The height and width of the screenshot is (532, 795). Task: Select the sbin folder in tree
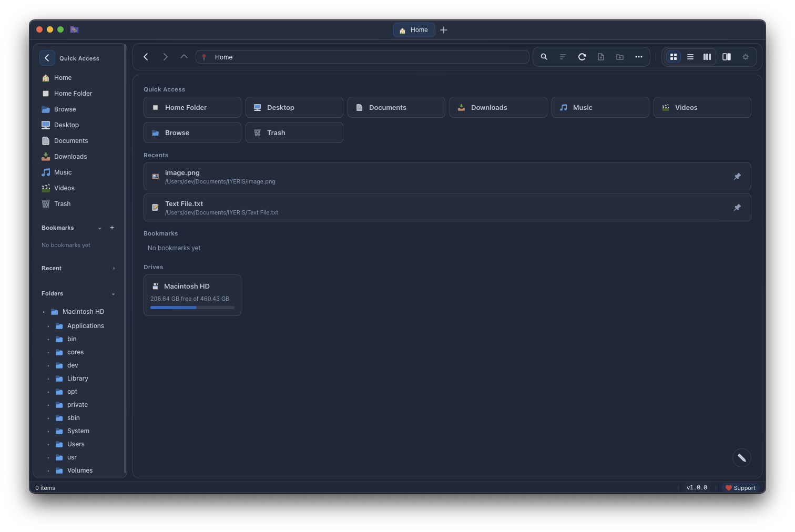[74, 418]
